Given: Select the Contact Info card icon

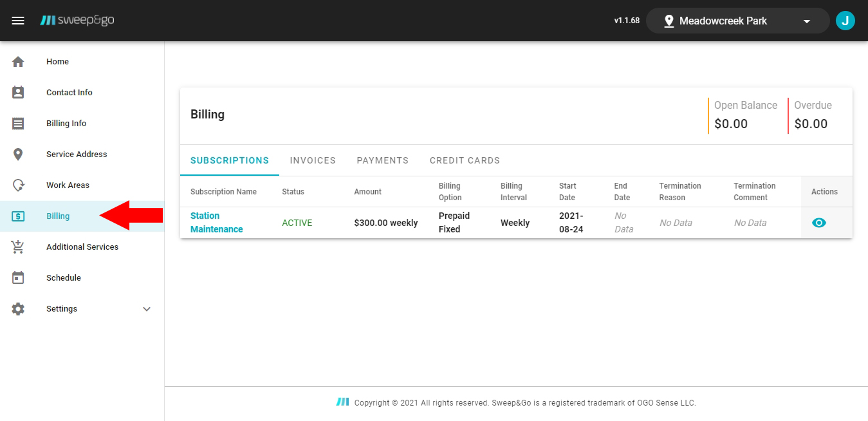Looking at the screenshot, I should [19, 92].
